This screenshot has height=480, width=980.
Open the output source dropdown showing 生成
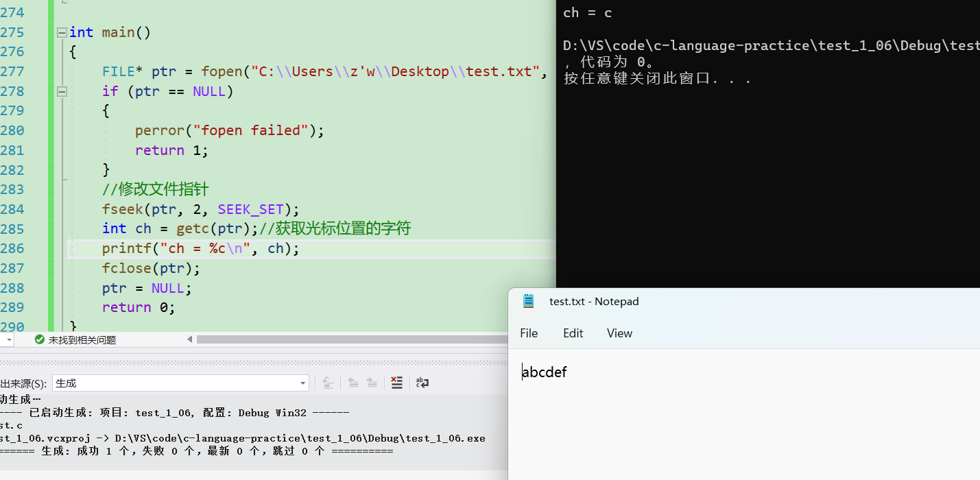tap(181, 383)
